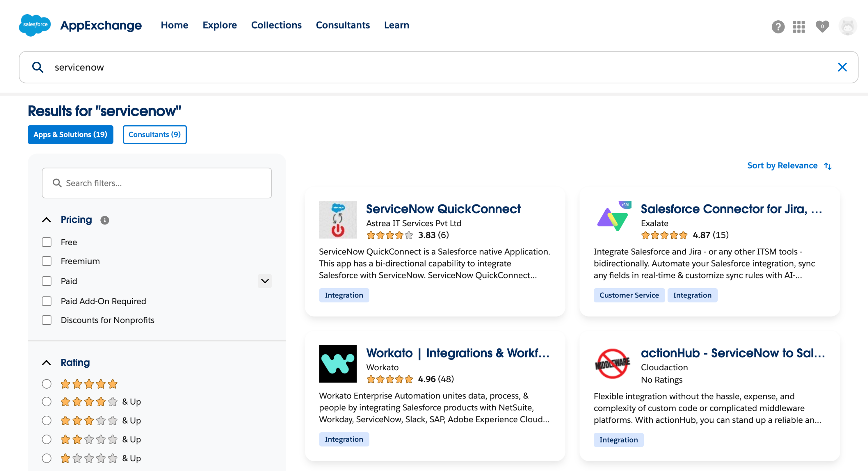Open the app launcher grid icon

point(798,26)
